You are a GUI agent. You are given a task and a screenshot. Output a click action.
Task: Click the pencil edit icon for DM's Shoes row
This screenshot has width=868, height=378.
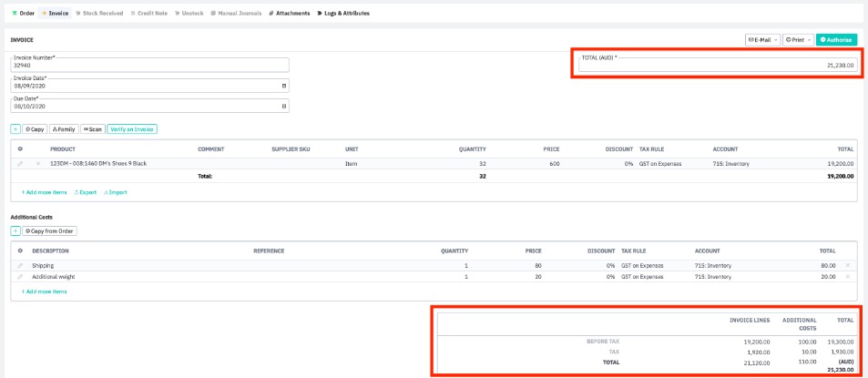click(x=20, y=164)
